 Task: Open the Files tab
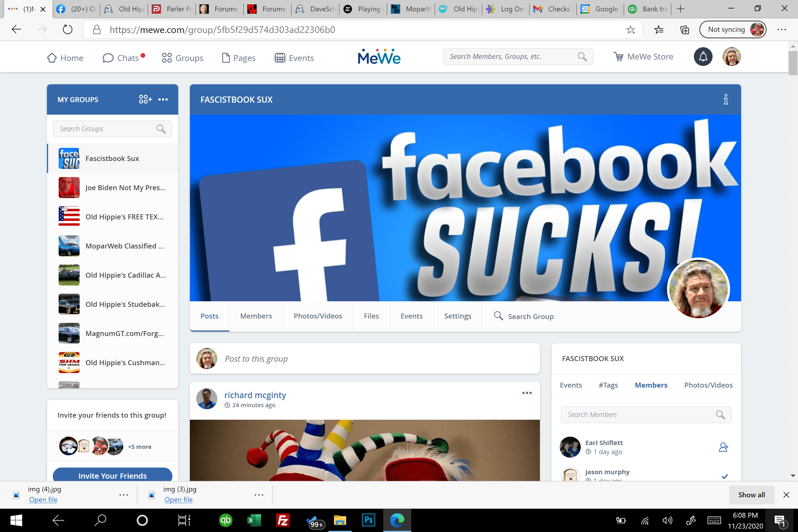pos(371,316)
